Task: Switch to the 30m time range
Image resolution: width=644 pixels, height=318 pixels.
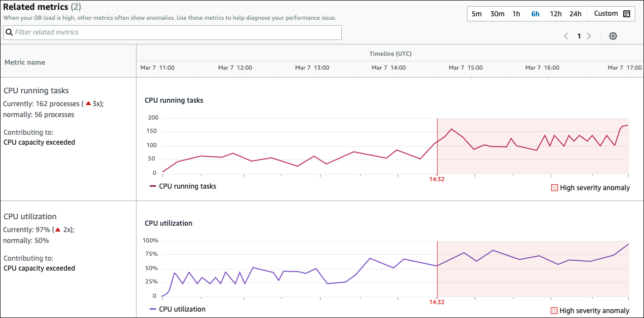Action: tap(497, 14)
